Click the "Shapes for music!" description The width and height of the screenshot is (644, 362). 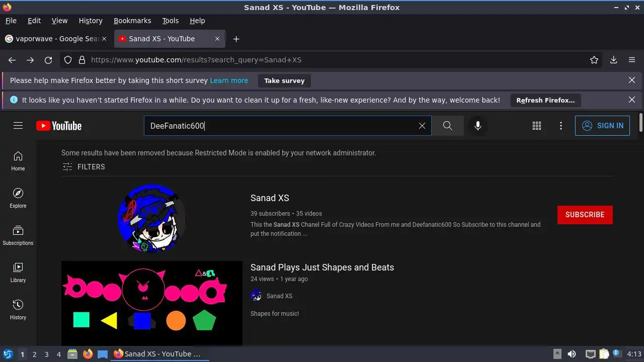coord(275,314)
